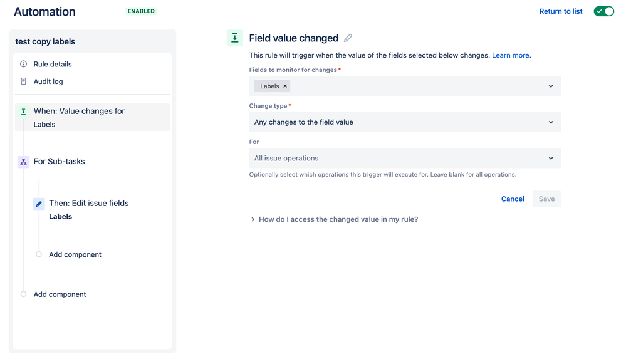Expand 'How do I access the changed value'
Viewport: 626px width, 364px height.
click(x=338, y=219)
